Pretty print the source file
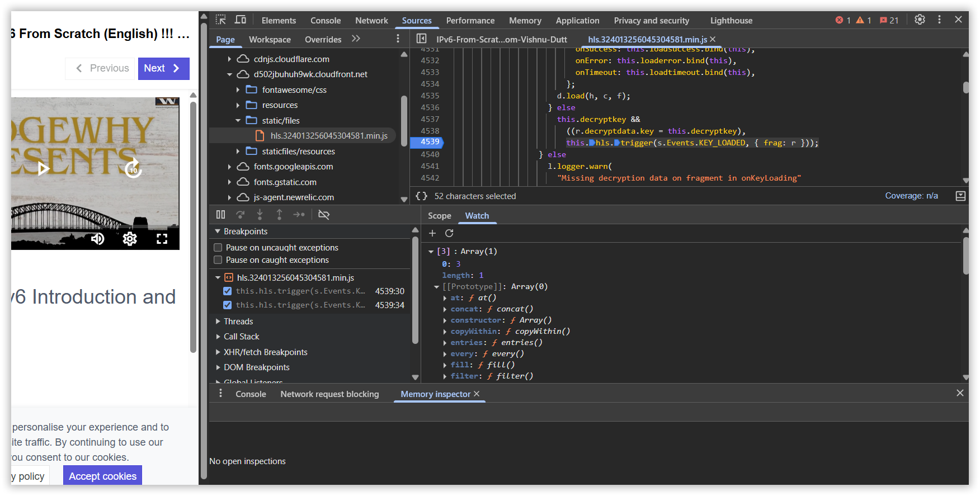This screenshot has width=980, height=496. tap(421, 196)
